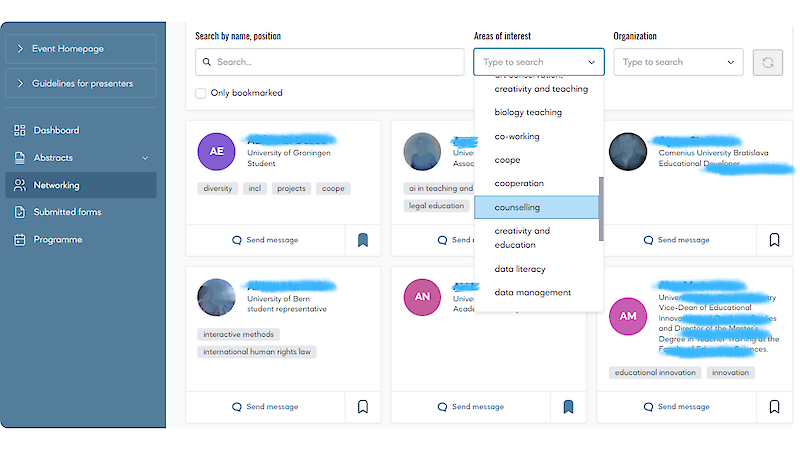Bookmark the educational innovation Vice-Dean card

coord(774,407)
